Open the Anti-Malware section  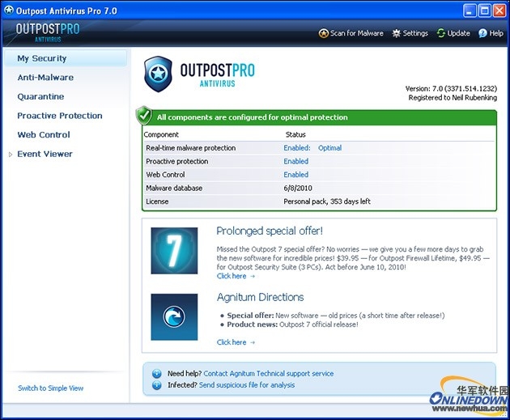point(45,78)
